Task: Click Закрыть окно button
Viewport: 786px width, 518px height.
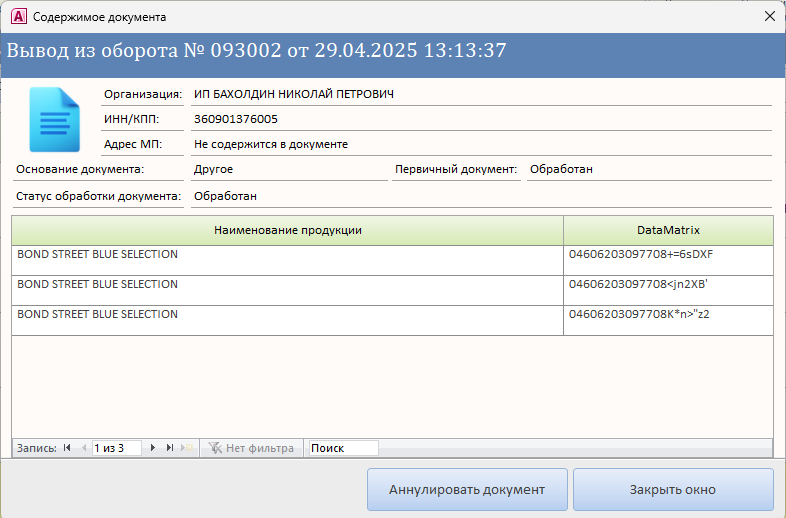Action: [673, 489]
